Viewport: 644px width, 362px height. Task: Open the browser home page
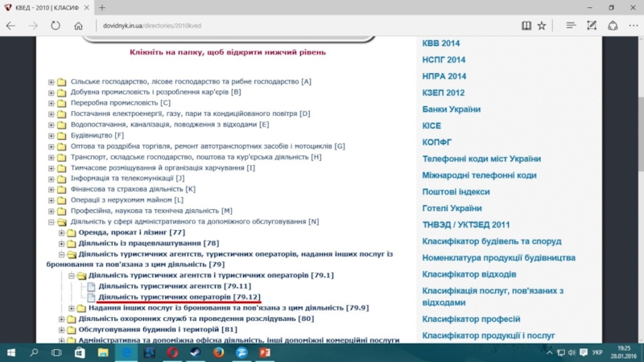pyautogui.click(x=78, y=26)
